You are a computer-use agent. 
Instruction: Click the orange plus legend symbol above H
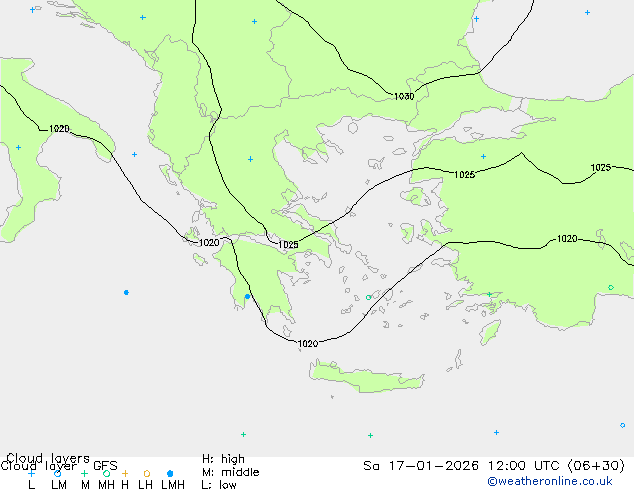[x=125, y=473]
